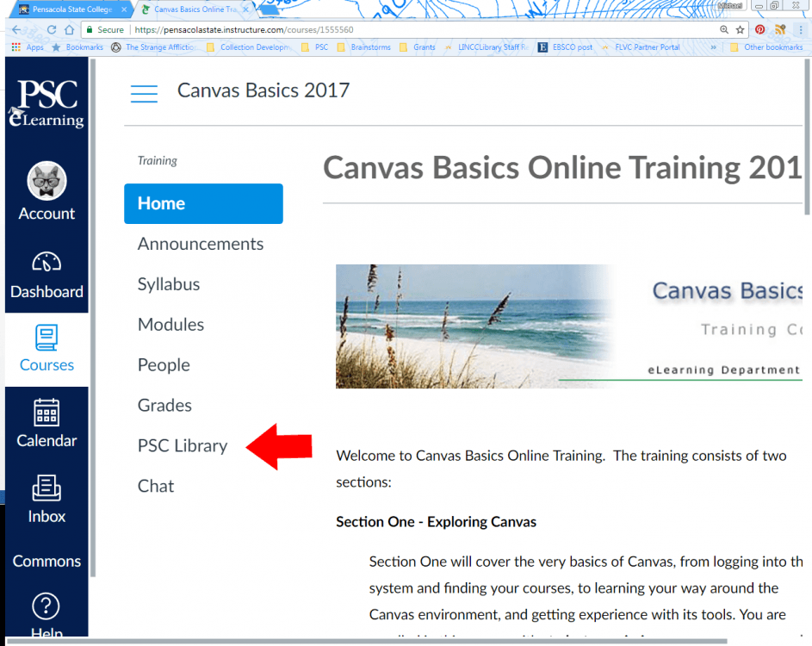Open People in course navigation
Screen dimensions: 812x646
click(x=164, y=365)
